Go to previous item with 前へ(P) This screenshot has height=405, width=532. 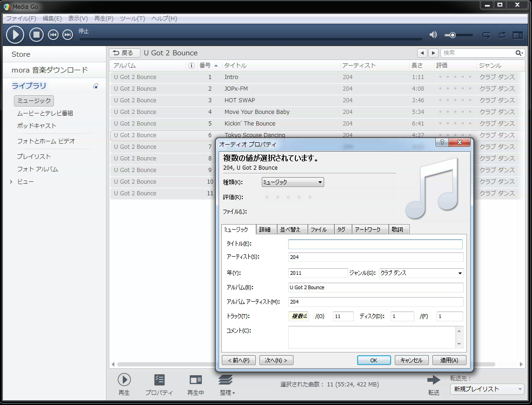tap(239, 360)
